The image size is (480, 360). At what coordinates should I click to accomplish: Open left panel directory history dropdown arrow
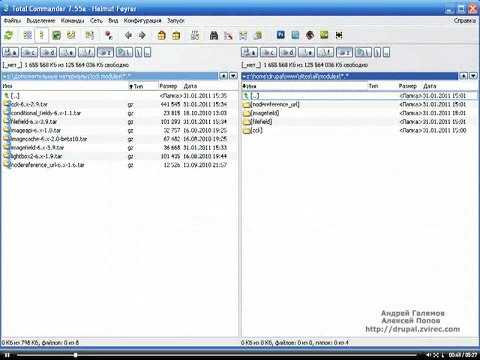point(233,76)
